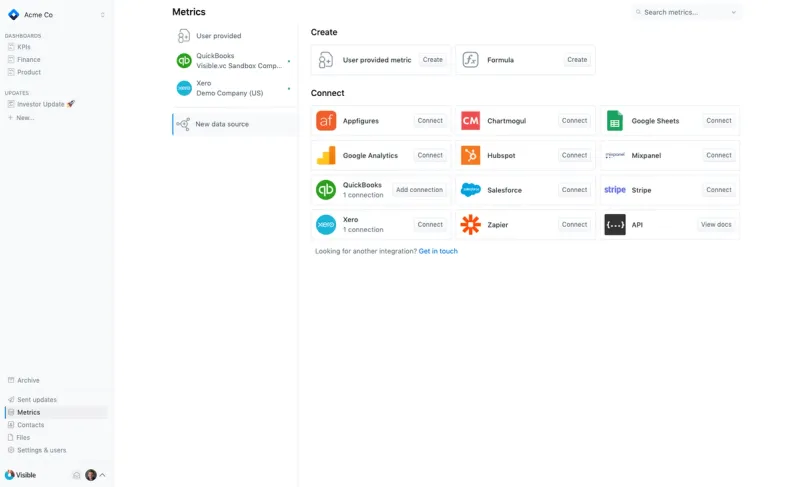Image resolution: width=800 pixels, height=487 pixels.
Task: Connect Hubspot integration
Action: point(574,156)
